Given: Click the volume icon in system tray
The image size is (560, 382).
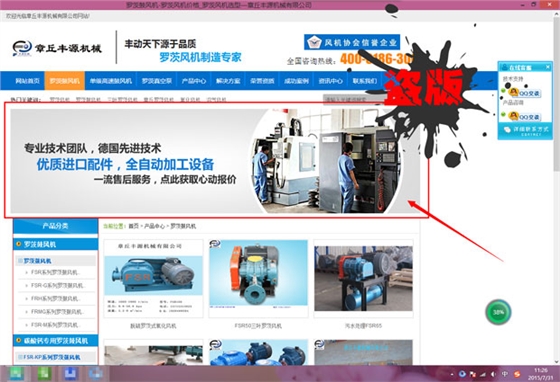Looking at the screenshot, I should coord(493,374).
